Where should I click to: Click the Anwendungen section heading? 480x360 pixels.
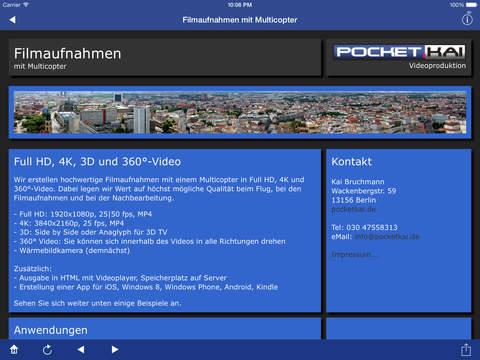(51, 330)
